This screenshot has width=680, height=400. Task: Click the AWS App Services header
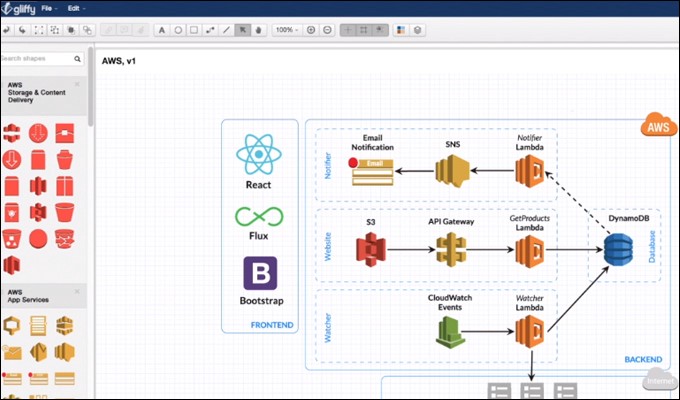point(43,296)
